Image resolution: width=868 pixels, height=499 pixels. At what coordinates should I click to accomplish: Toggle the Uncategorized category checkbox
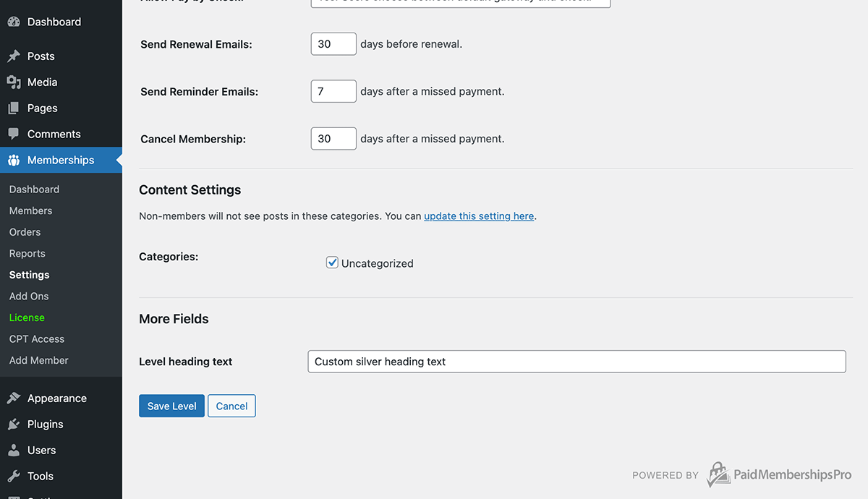(333, 263)
